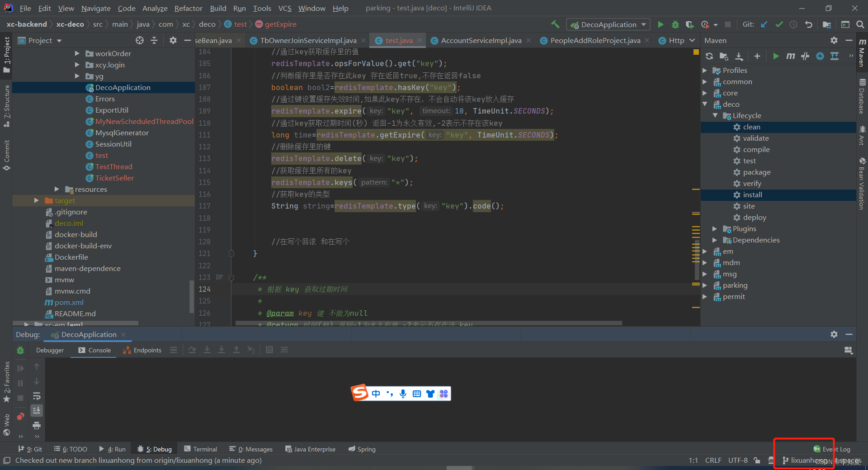This screenshot has height=470, width=868.
Task: Commit changes with green checkmark icon
Action: [779, 24]
